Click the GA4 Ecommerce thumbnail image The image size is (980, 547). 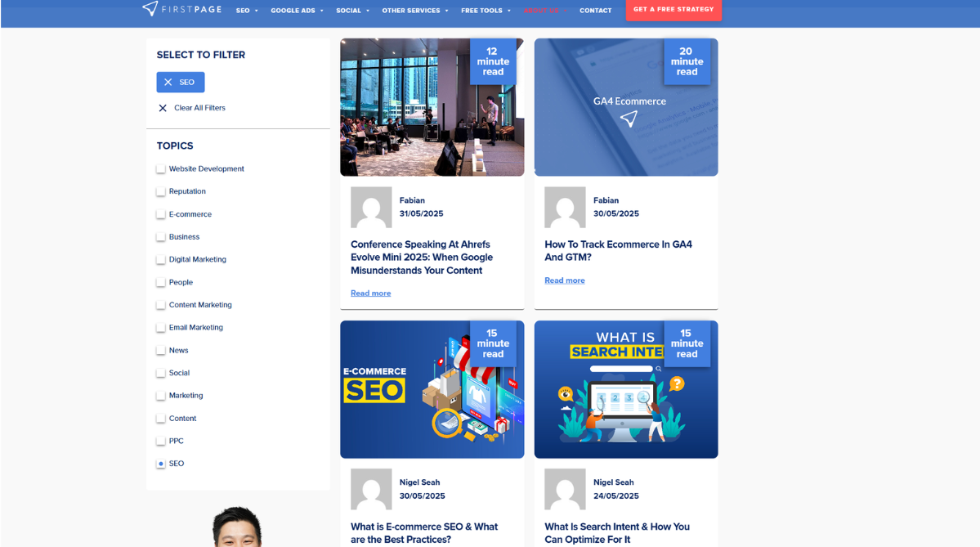coord(625,108)
